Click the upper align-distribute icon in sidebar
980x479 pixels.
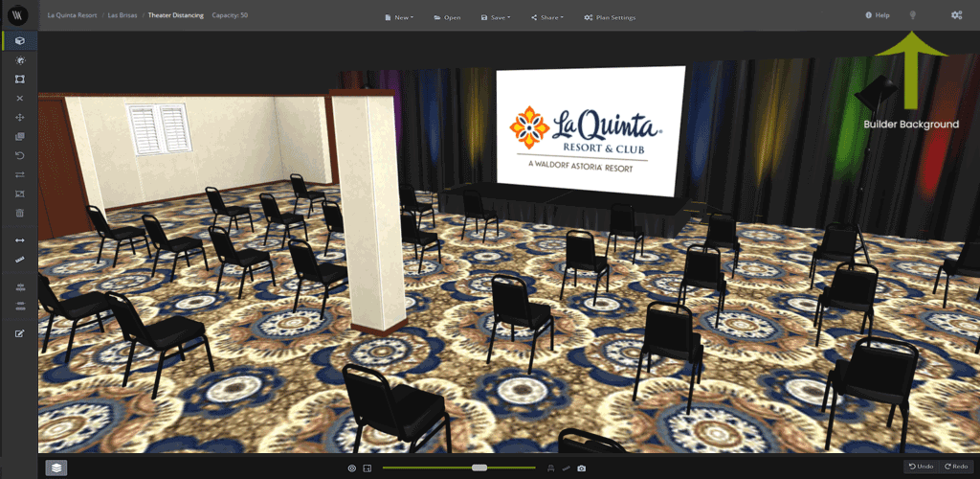pyautogui.click(x=20, y=287)
